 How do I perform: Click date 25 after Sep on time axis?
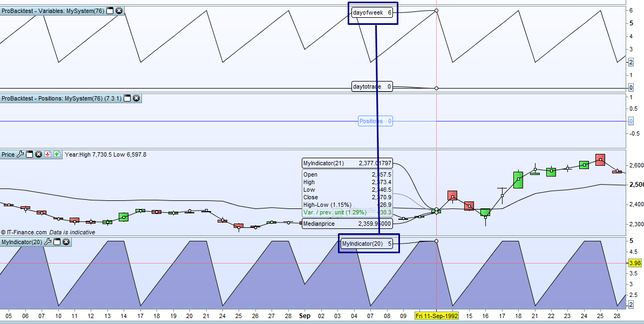(x=600, y=316)
